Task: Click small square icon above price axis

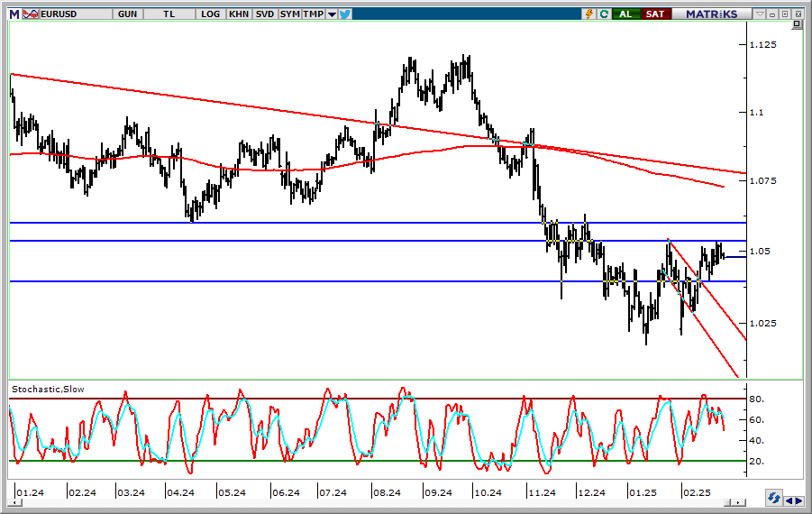Action: pyautogui.click(x=797, y=25)
